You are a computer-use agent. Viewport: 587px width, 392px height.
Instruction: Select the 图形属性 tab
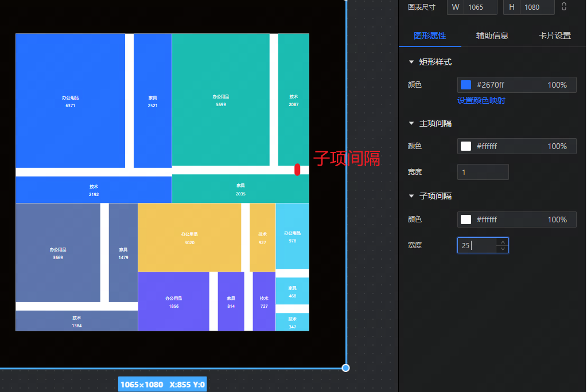(x=430, y=36)
